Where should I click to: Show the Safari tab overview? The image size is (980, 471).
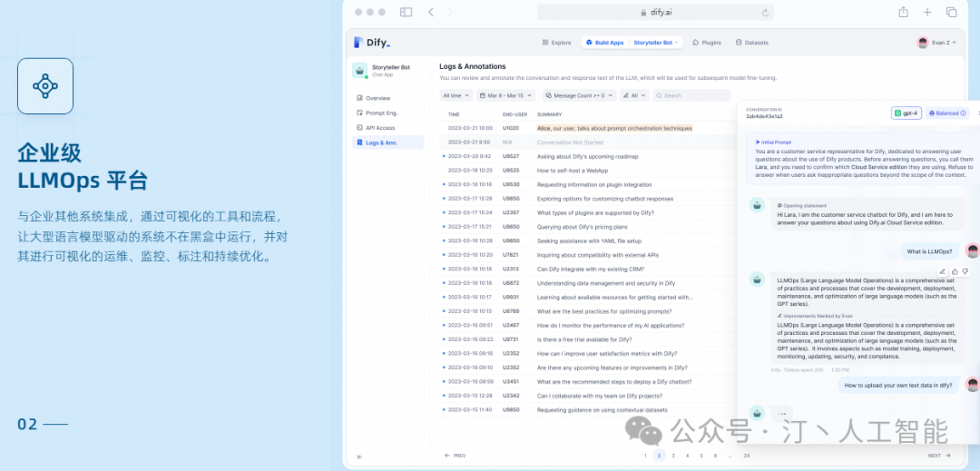951,12
